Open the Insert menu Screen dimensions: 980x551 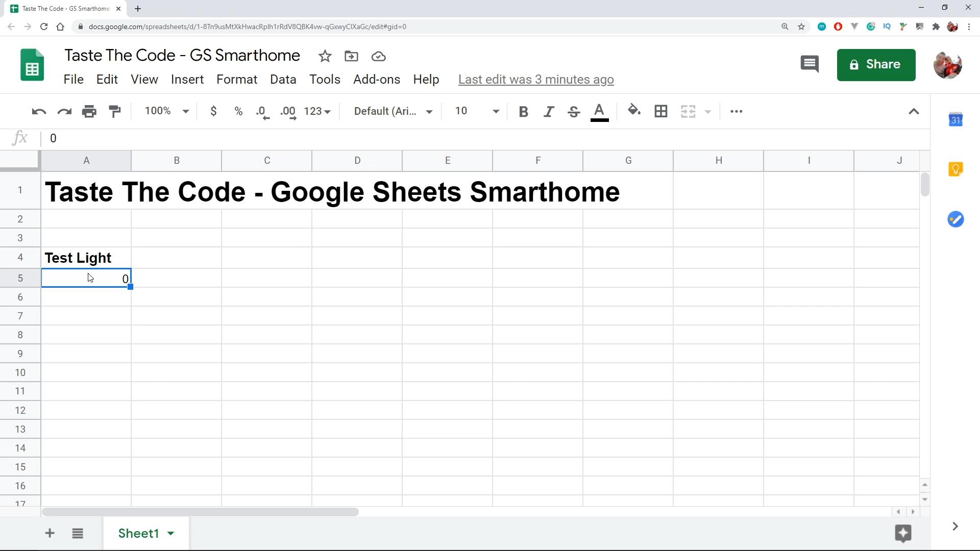point(187,80)
